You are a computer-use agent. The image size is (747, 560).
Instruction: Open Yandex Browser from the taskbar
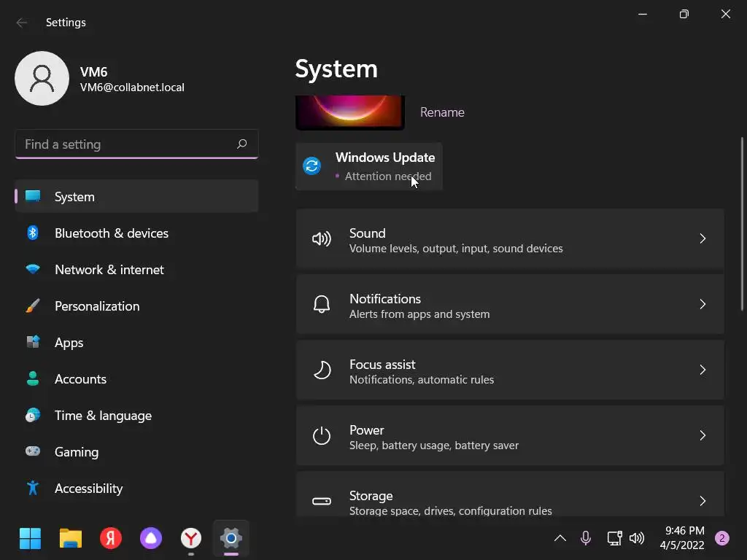pyautogui.click(x=191, y=539)
